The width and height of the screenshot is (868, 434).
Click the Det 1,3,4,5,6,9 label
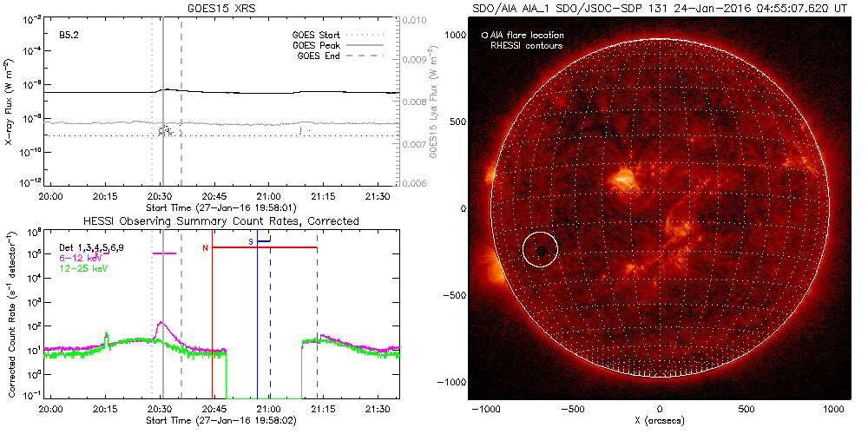coord(91,248)
